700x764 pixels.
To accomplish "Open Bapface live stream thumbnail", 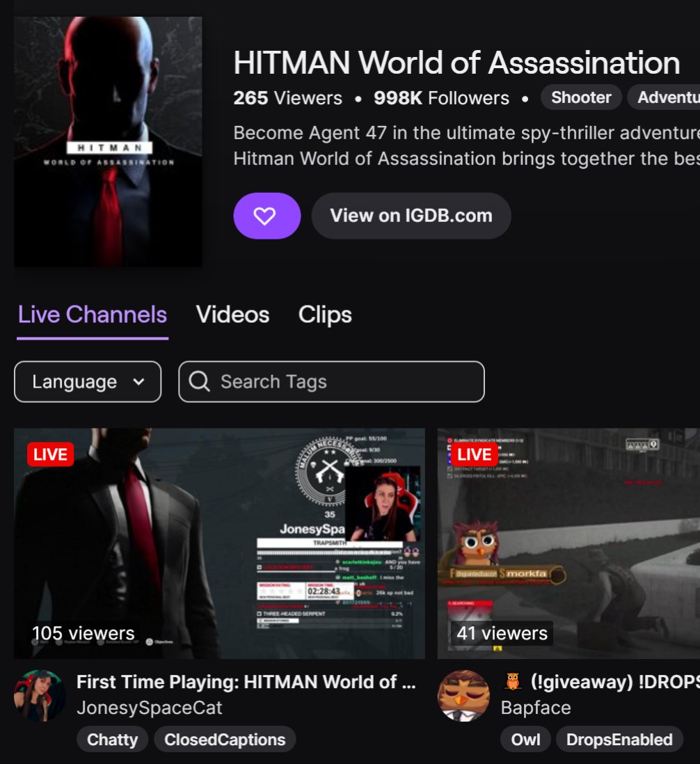I will pyautogui.click(x=568, y=543).
